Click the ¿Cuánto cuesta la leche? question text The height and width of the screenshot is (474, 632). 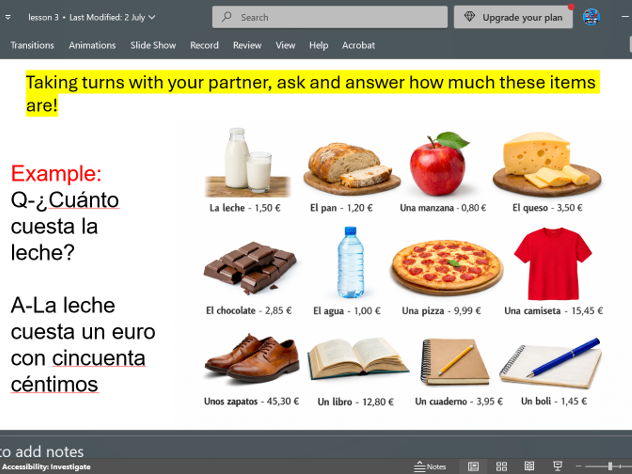pos(64,226)
